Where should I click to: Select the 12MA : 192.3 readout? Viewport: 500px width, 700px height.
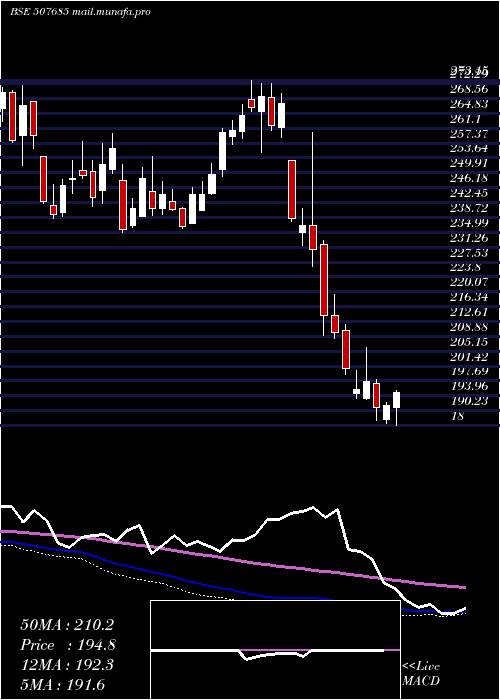[67, 665]
